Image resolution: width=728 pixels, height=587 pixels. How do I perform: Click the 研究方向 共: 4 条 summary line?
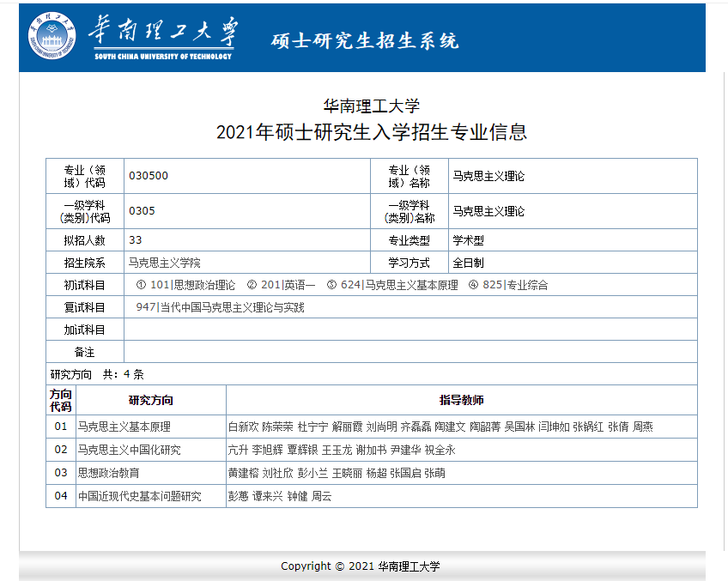[x=97, y=374]
